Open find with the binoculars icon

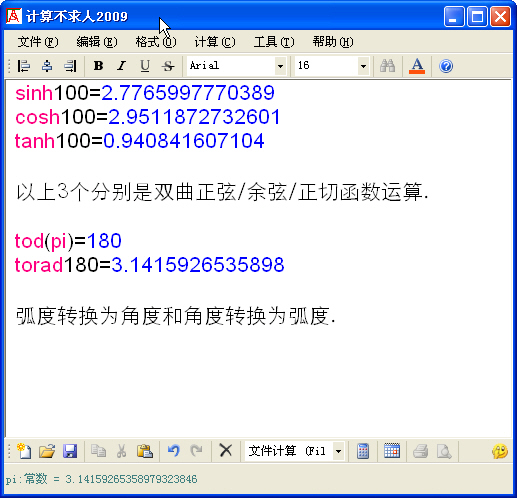pos(387,66)
